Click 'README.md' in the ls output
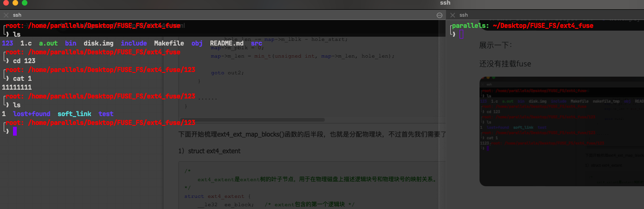Viewport: 644px width, 209px height. 227,43
